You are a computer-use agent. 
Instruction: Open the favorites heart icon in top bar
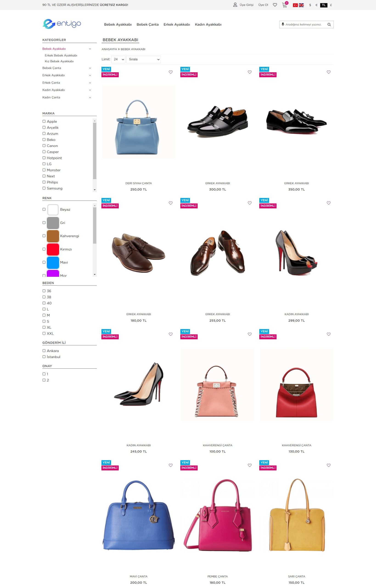(x=275, y=5)
